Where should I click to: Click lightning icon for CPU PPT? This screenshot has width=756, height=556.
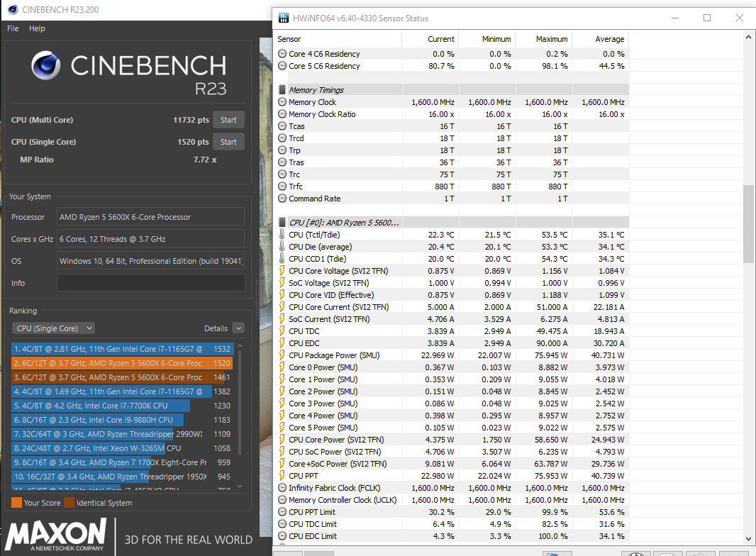[282, 475]
